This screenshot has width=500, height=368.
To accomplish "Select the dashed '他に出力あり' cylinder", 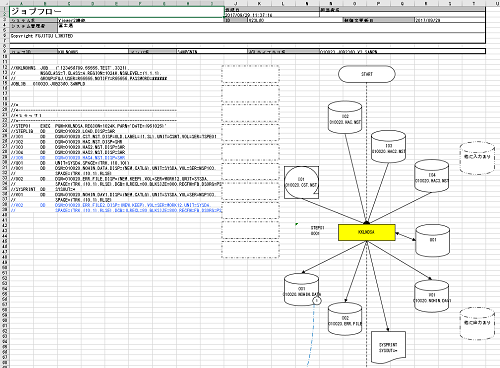I will click(477, 323).
